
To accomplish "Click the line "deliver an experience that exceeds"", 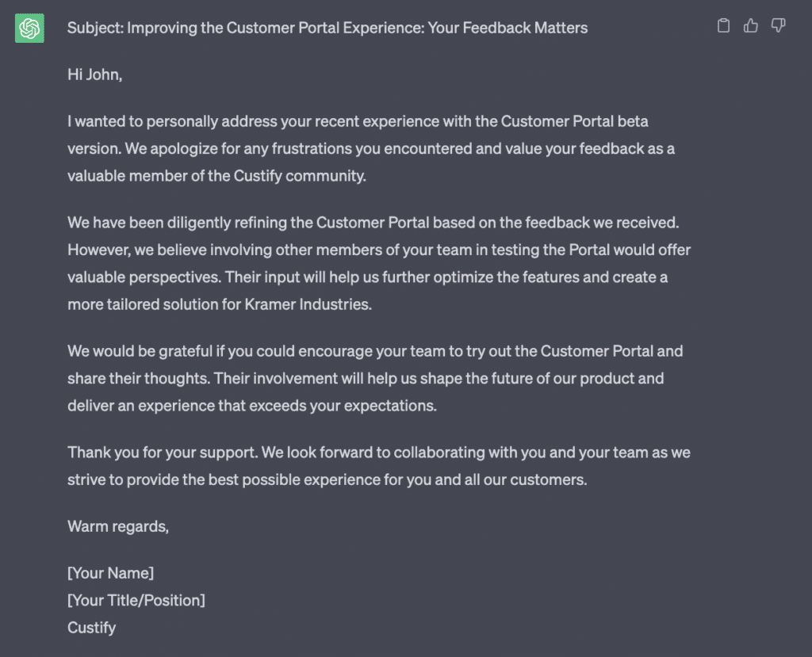I will click(x=252, y=406).
